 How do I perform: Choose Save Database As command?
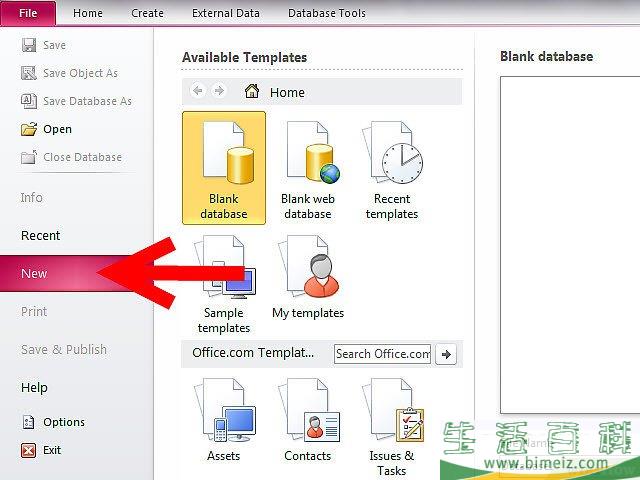click(87, 101)
